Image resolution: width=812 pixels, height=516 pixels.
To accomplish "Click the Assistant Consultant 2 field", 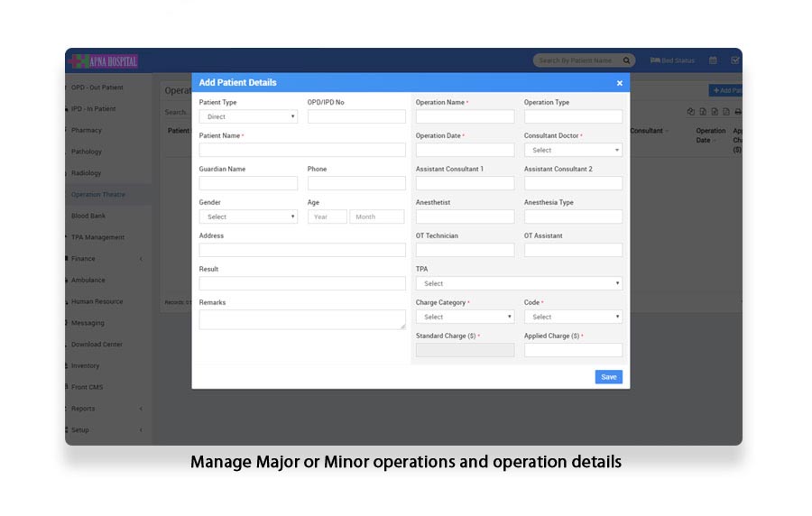I will pyautogui.click(x=573, y=183).
